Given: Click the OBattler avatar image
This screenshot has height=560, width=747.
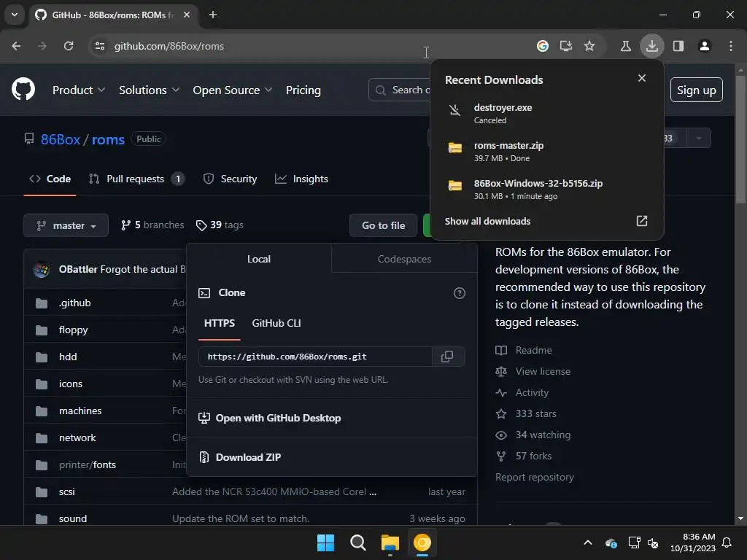Looking at the screenshot, I should tap(42, 270).
